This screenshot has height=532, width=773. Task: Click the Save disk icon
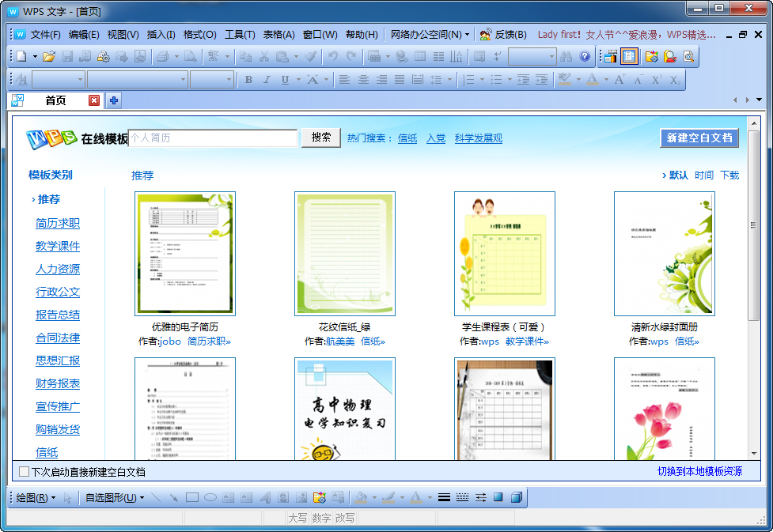coord(67,57)
